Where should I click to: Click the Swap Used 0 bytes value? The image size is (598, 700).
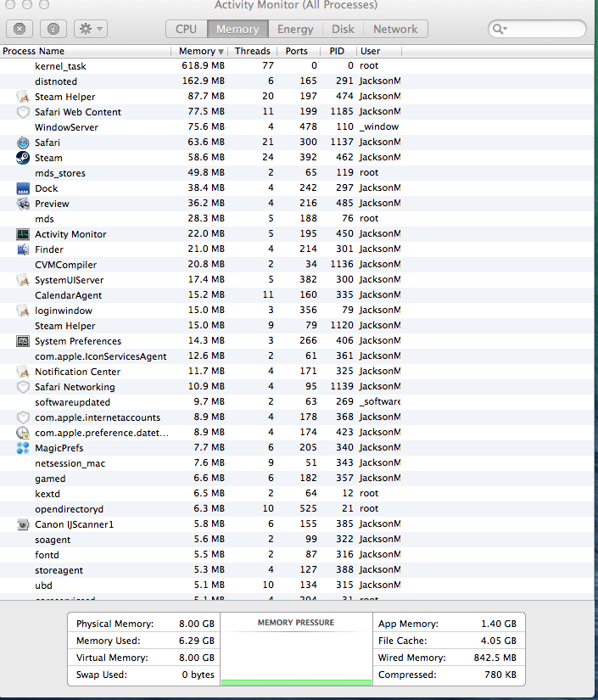pos(198,675)
